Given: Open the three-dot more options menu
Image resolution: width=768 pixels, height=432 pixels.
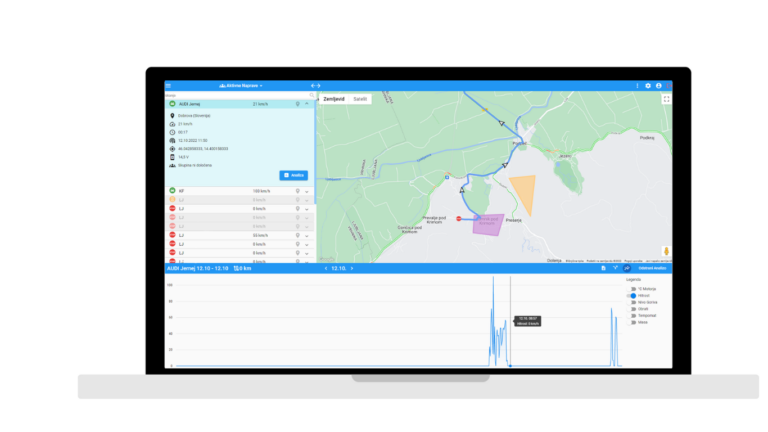Looking at the screenshot, I should pyautogui.click(x=637, y=86).
